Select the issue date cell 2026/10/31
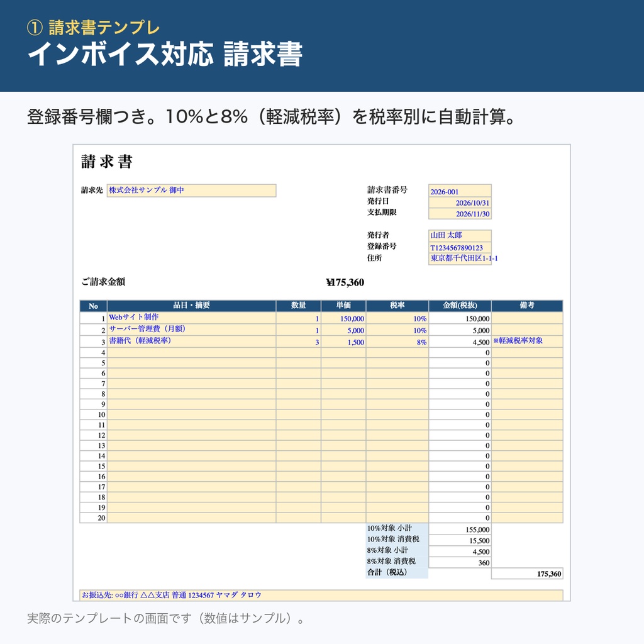The width and height of the screenshot is (644, 644). [x=460, y=203]
